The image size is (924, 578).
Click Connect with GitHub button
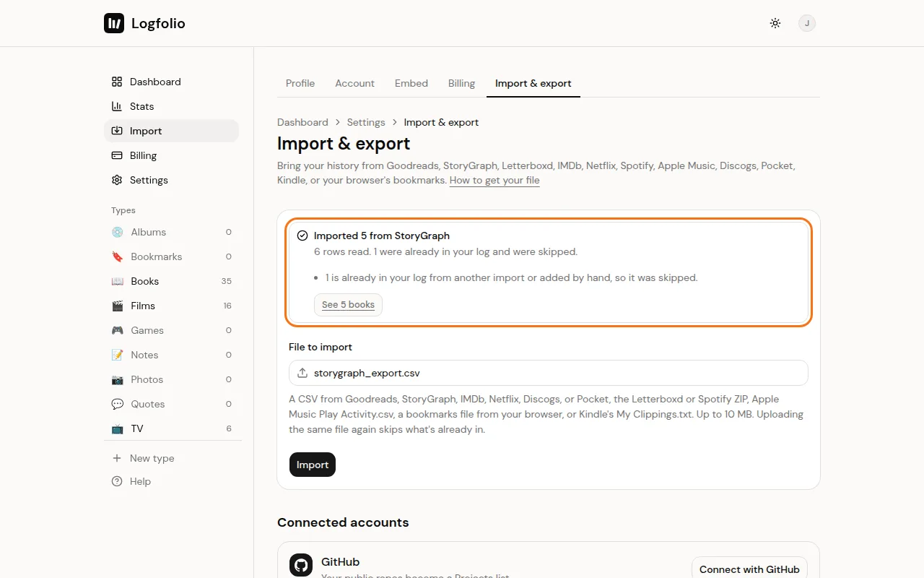click(x=749, y=569)
